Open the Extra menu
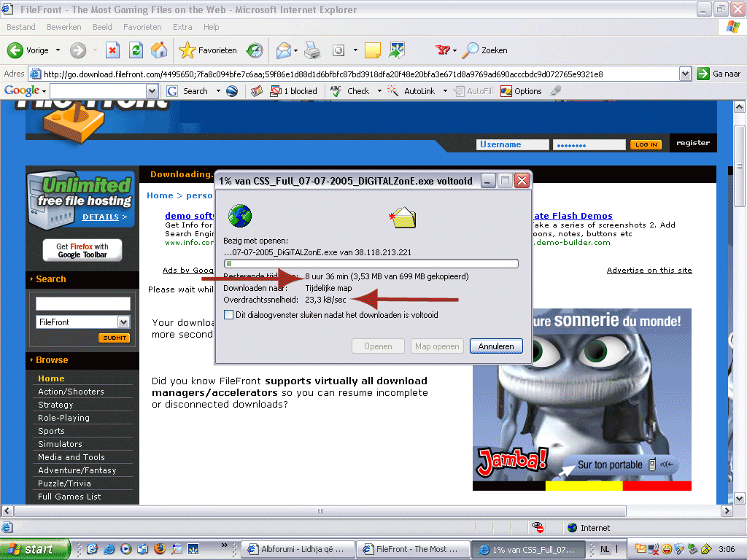The width and height of the screenshot is (747, 560). (x=182, y=27)
